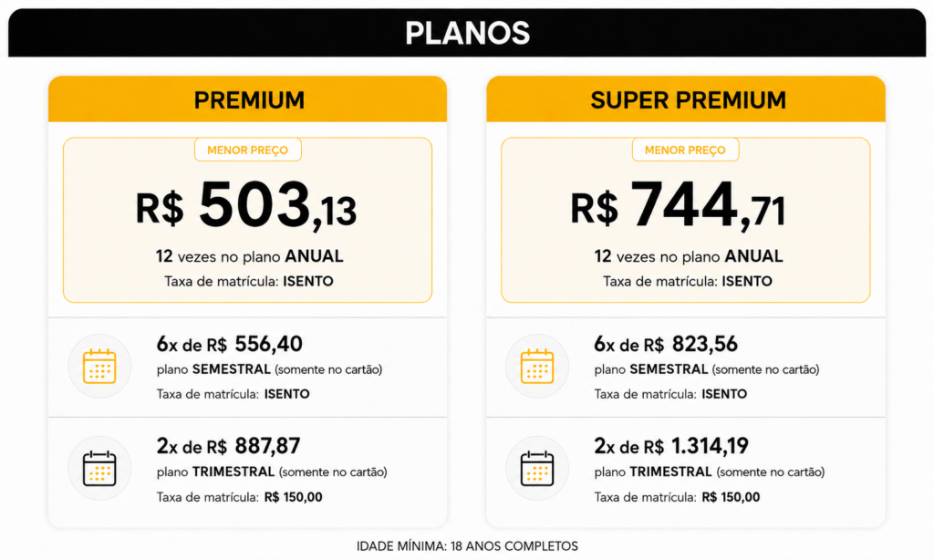Choose the R$ 744,71 annual price

pos(678,205)
